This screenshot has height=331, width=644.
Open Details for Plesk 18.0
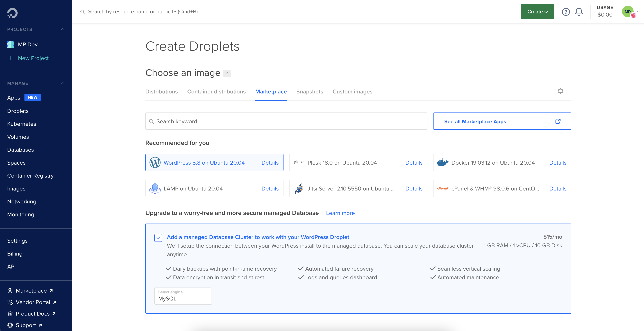click(414, 163)
